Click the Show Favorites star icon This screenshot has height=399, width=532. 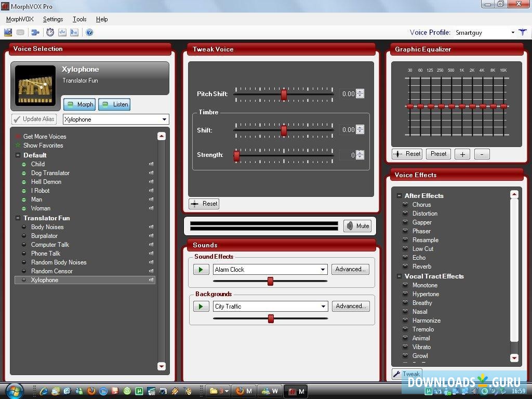click(18, 145)
